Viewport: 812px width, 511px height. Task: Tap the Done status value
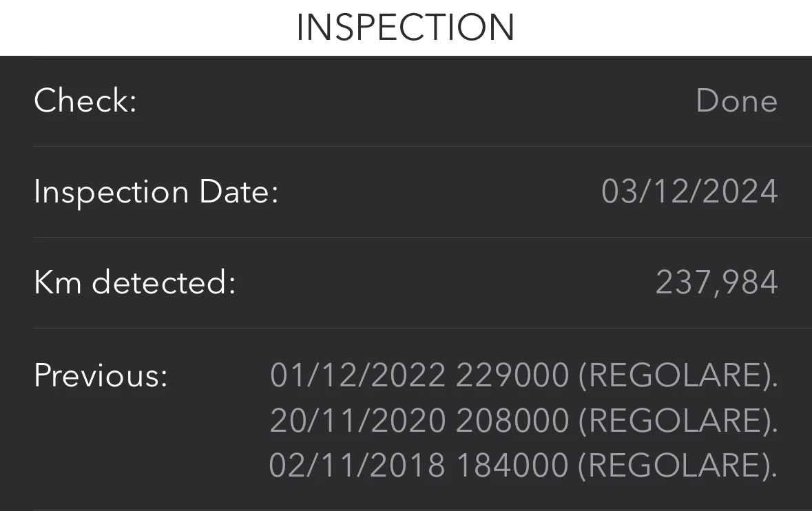(736, 101)
